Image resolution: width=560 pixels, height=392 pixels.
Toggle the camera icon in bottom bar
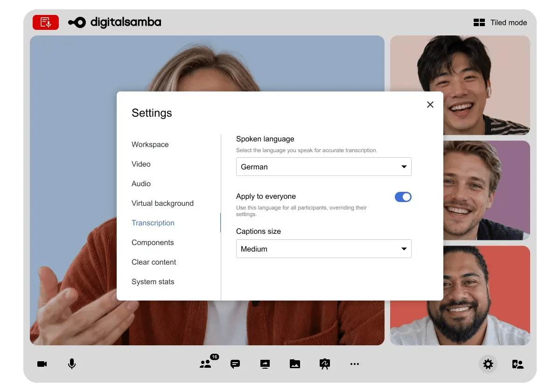[42, 364]
